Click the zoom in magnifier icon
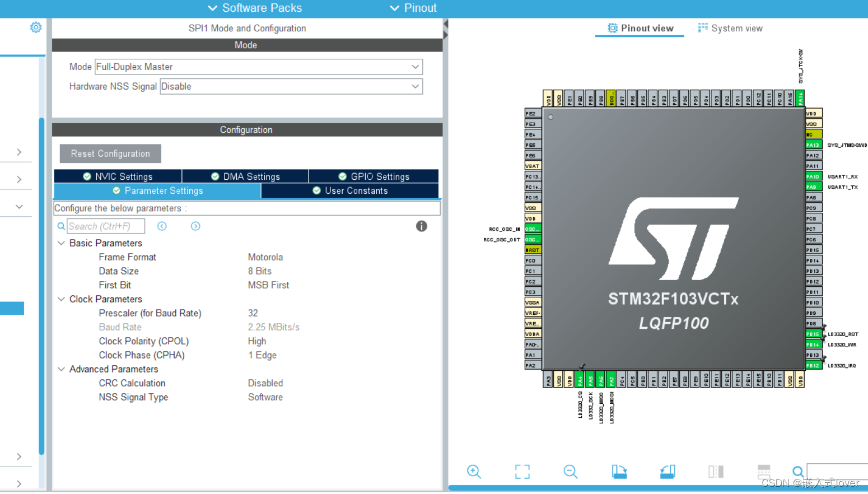The image size is (868, 494). click(x=474, y=472)
